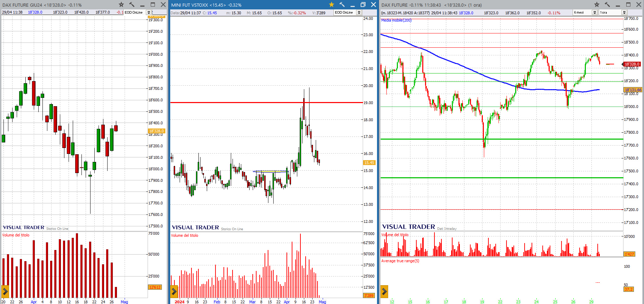Select the yellow marker drawing on VSTOXX chart

270,171
